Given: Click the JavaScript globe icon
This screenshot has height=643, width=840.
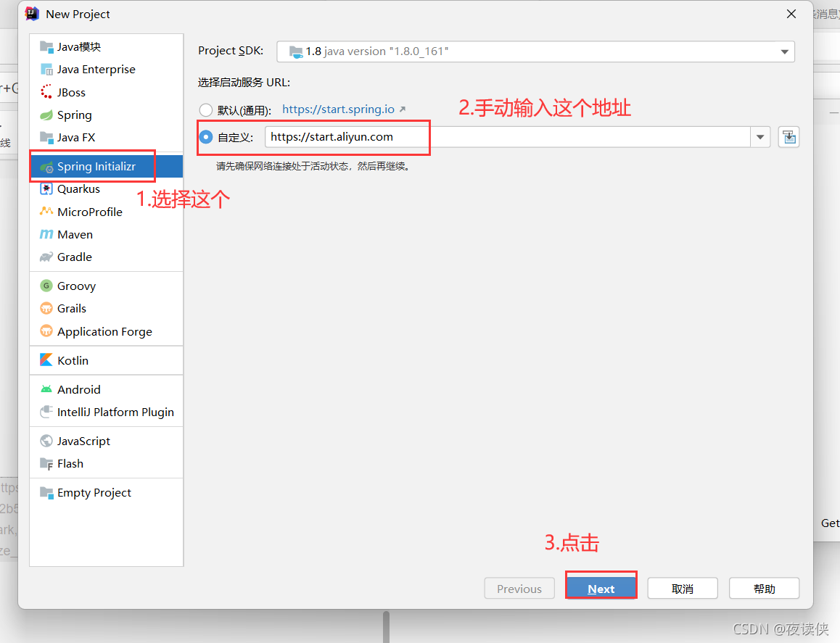Looking at the screenshot, I should (x=46, y=441).
